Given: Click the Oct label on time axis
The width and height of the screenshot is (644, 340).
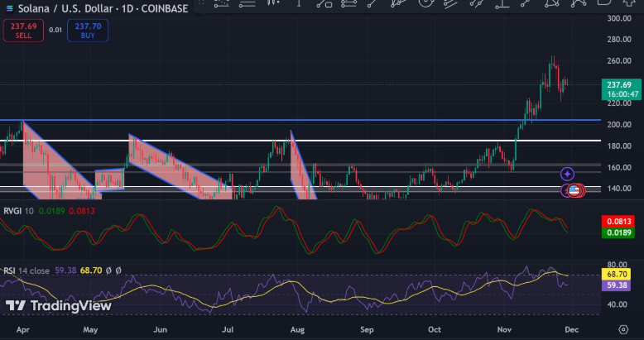Looking at the screenshot, I should (435, 330).
